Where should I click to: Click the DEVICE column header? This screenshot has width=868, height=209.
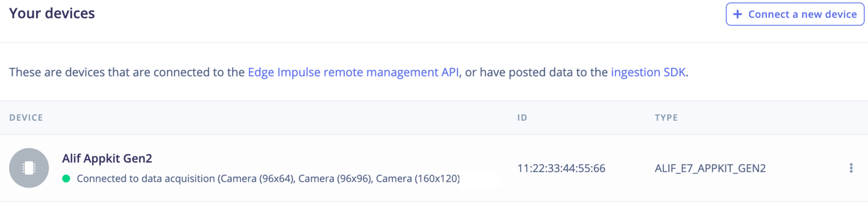pos(26,118)
